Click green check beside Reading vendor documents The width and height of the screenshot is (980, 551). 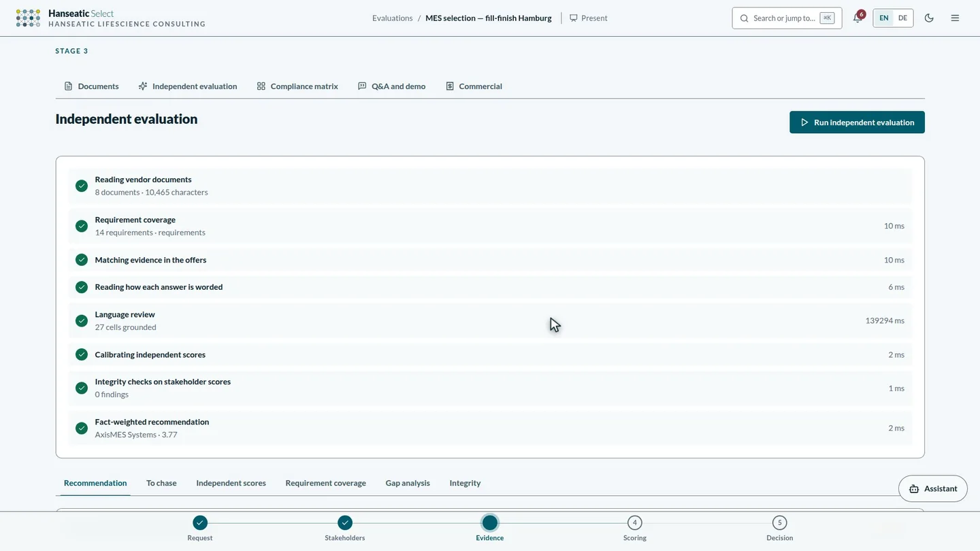pyautogui.click(x=82, y=186)
